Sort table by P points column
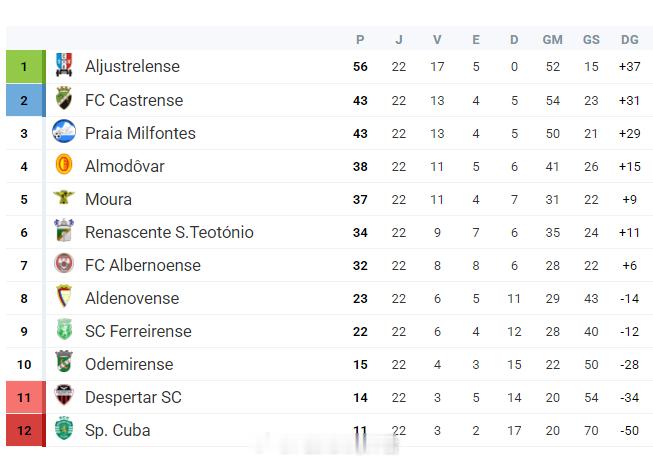This screenshot has height=461, width=653. point(360,40)
